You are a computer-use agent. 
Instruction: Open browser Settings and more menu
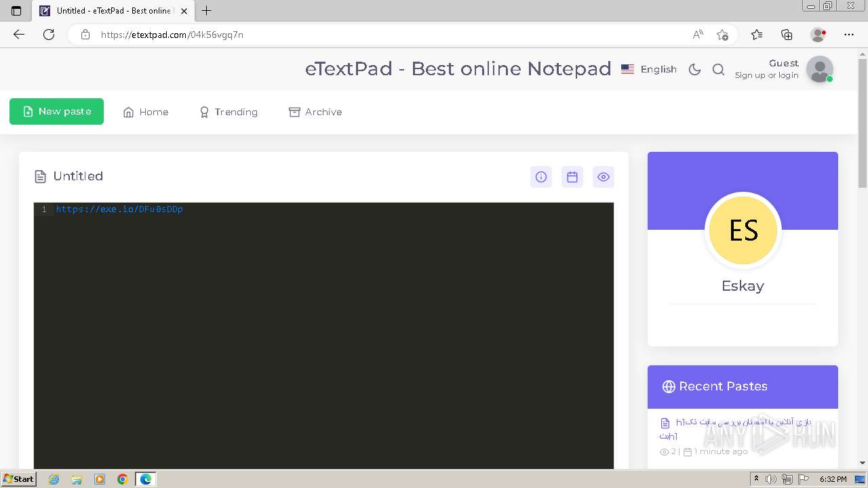tap(849, 35)
